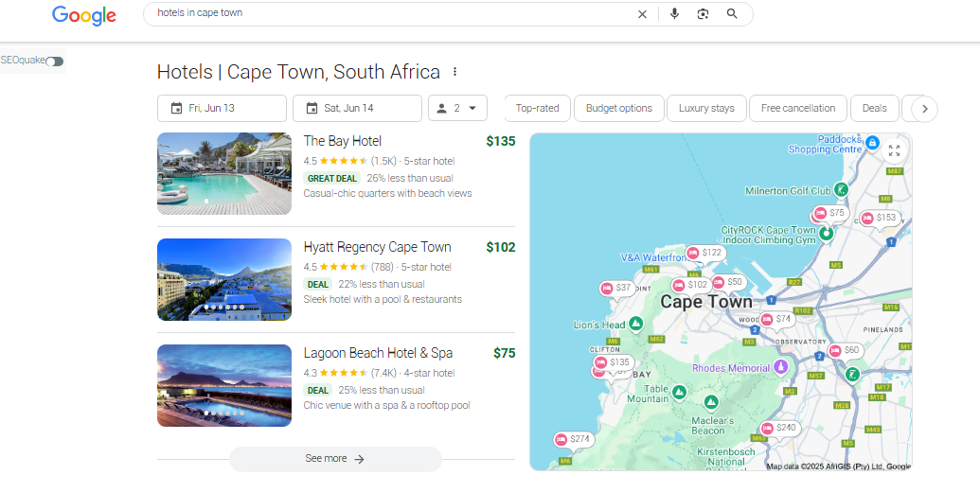Click Hyatt Regency Cape Town photo

pyautogui.click(x=224, y=279)
